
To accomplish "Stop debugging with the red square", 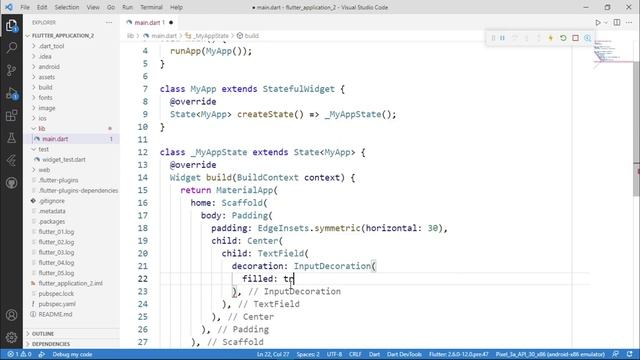I will [575, 38].
